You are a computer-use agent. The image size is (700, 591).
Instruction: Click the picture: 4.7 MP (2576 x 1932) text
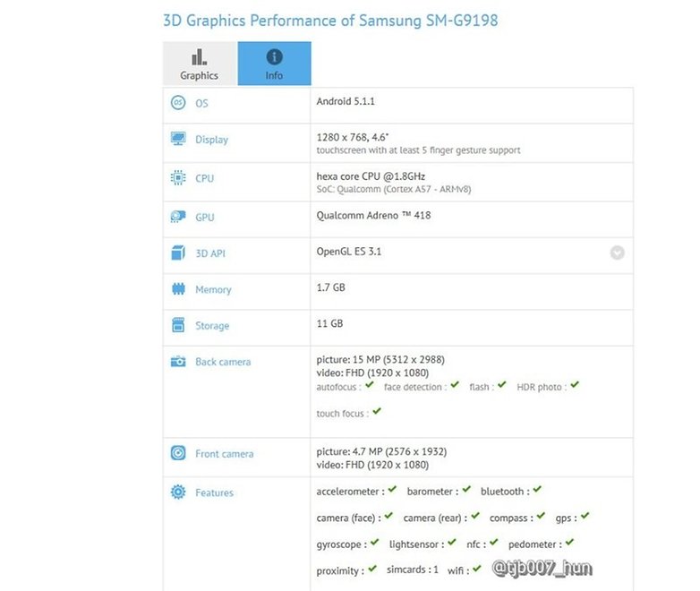[381, 451]
